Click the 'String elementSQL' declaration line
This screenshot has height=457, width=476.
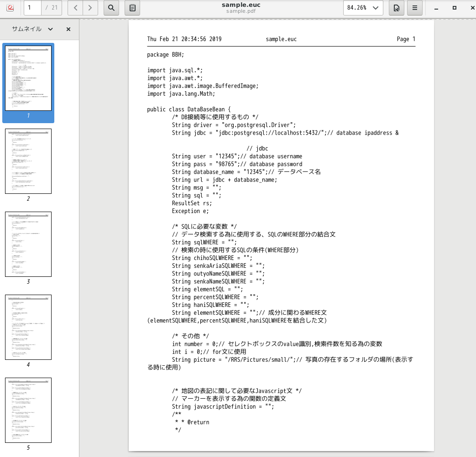(207, 290)
